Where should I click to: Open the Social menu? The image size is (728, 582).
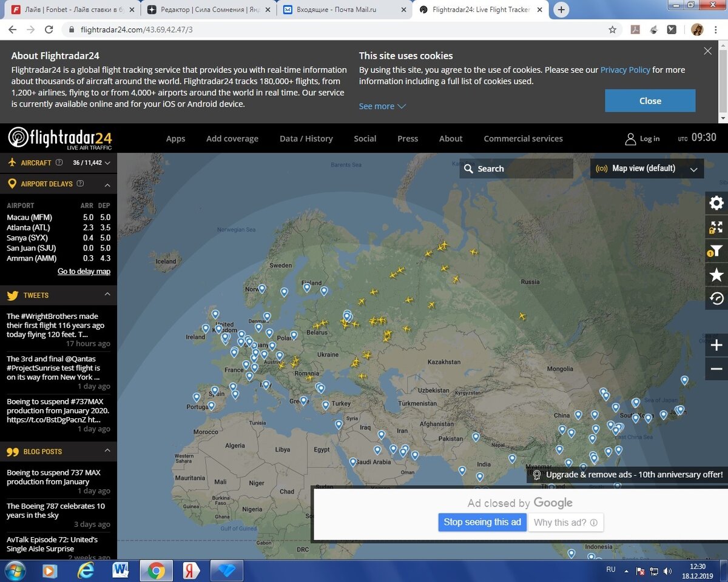coord(365,138)
